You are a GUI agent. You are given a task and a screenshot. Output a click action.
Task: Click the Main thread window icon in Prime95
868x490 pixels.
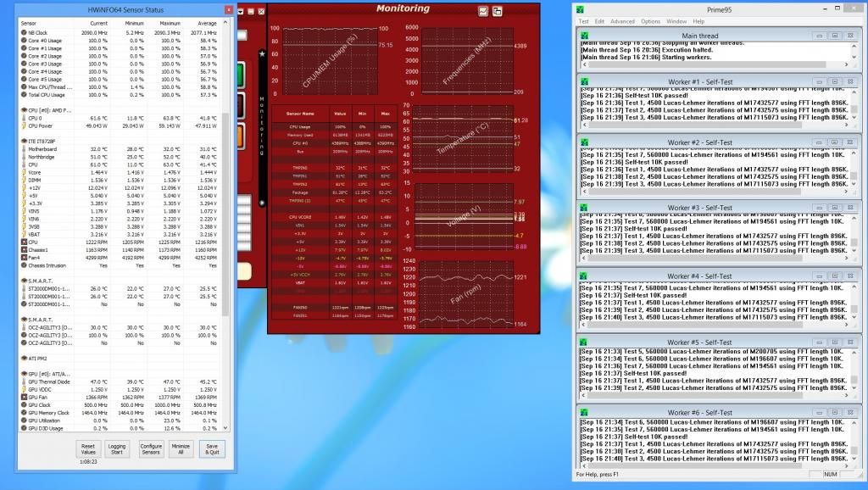(584, 36)
